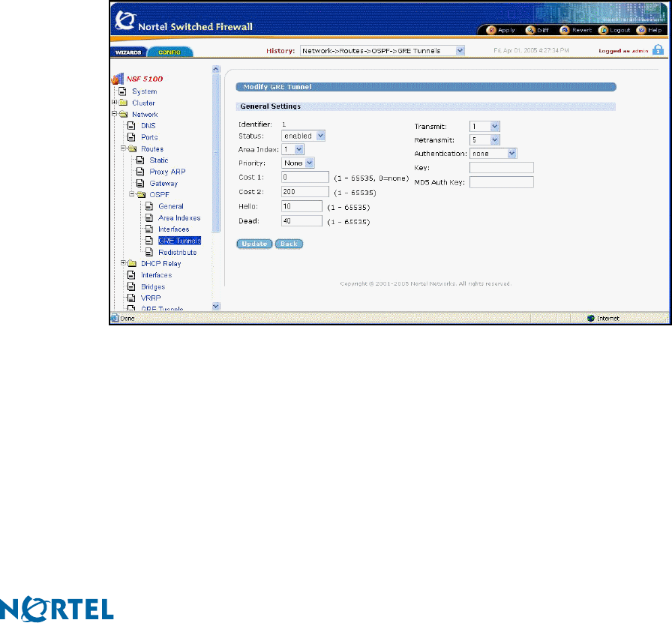Collapse the OSPF tree node
This screenshot has height=623, width=672.
tap(131, 194)
